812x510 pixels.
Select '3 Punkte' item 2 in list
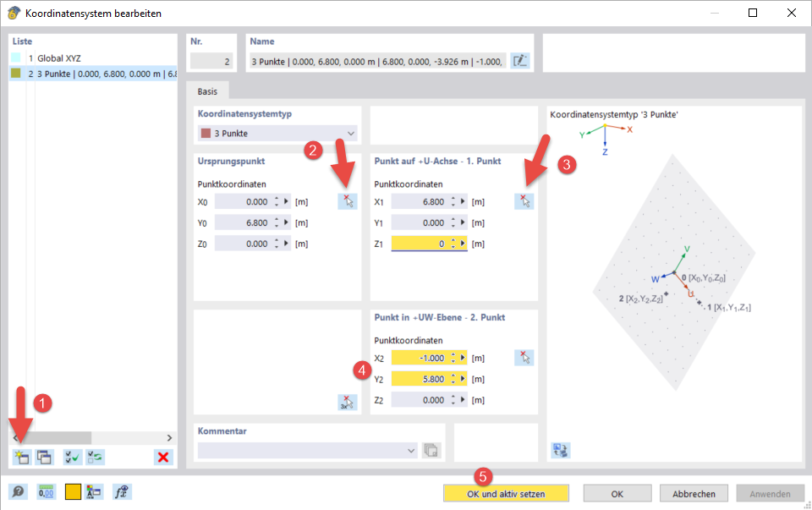click(x=93, y=74)
